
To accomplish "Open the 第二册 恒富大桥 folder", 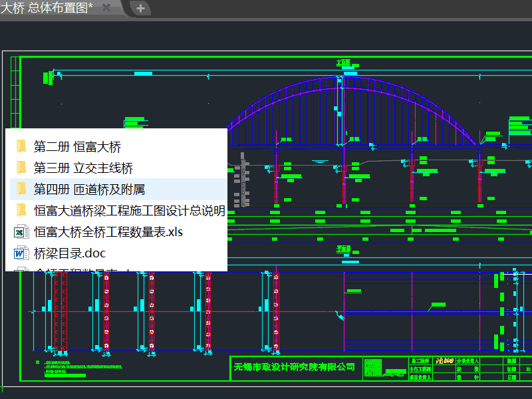I will click(77, 147).
